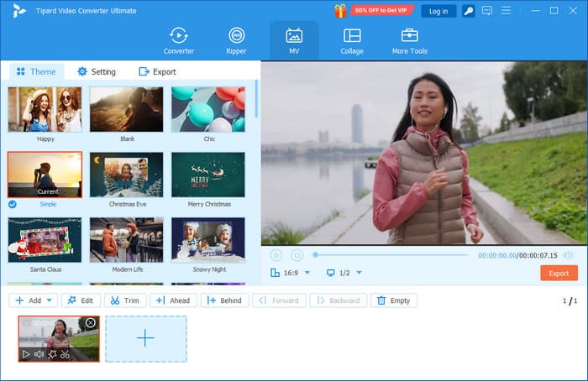Image resolution: width=588 pixels, height=381 pixels.
Task: Remove the clip using its X icon
Action: point(91,323)
